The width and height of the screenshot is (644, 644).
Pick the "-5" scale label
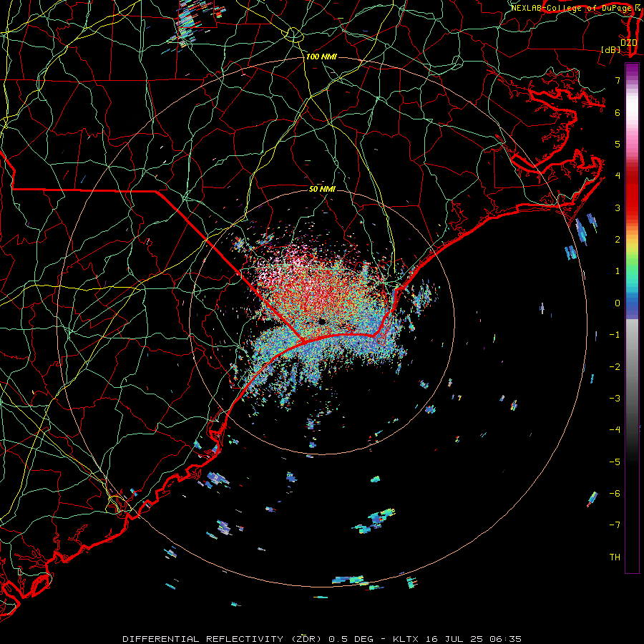[615, 462]
